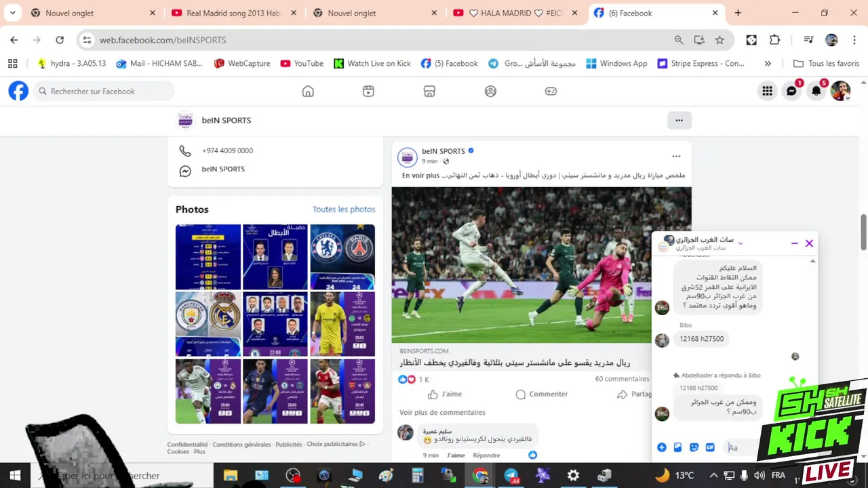Open account profile picture menu
This screenshot has height=488, width=868.
coord(841,91)
